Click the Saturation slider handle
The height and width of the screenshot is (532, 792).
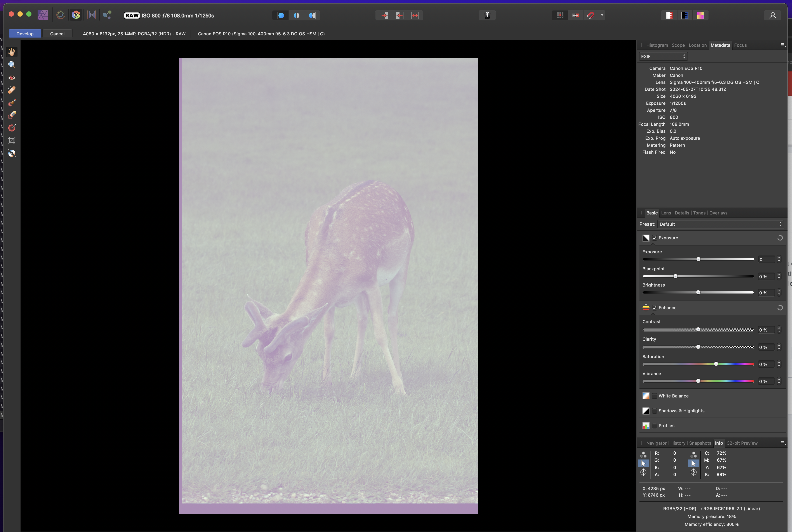pyautogui.click(x=716, y=364)
